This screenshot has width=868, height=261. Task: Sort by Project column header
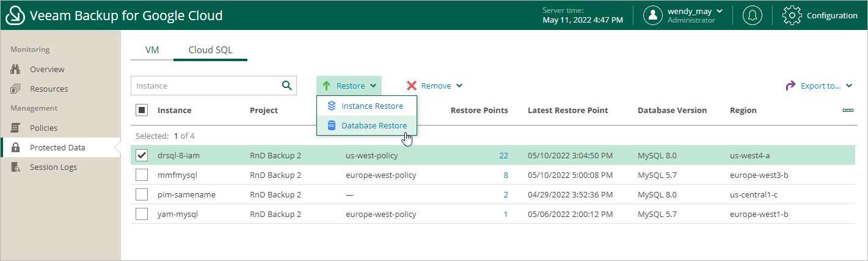pos(264,111)
